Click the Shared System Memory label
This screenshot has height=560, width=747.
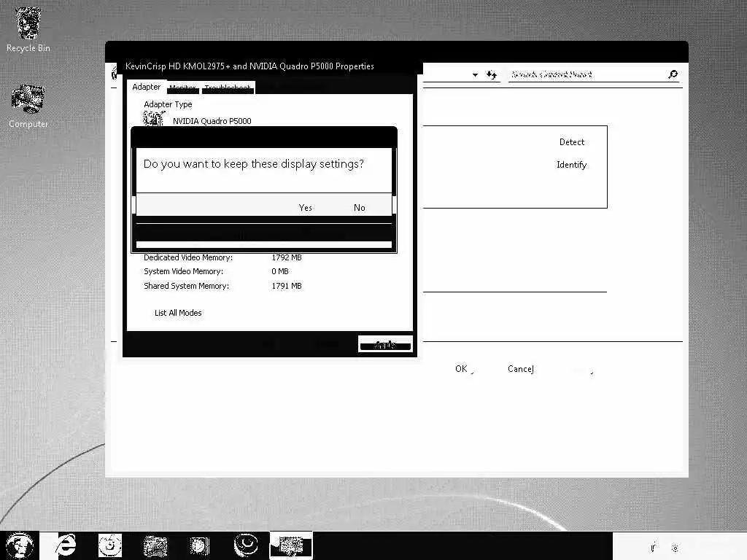(x=186, y=286)
